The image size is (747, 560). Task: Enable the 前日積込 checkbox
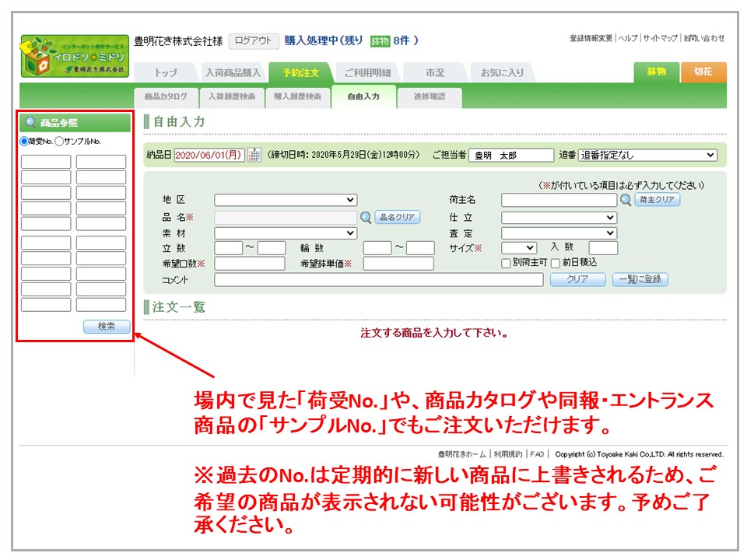[x=556, y=264]
